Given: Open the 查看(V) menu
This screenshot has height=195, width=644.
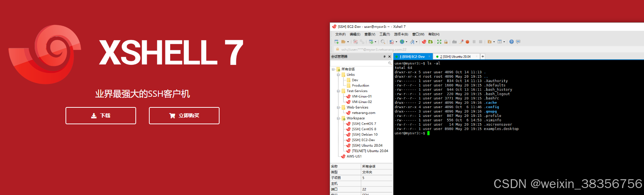Looking at the screenshot, I should (x=370, y=34).
